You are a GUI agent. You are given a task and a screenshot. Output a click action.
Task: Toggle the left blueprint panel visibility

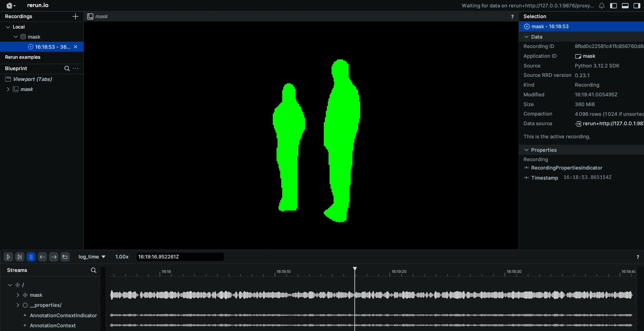point(613,6)
